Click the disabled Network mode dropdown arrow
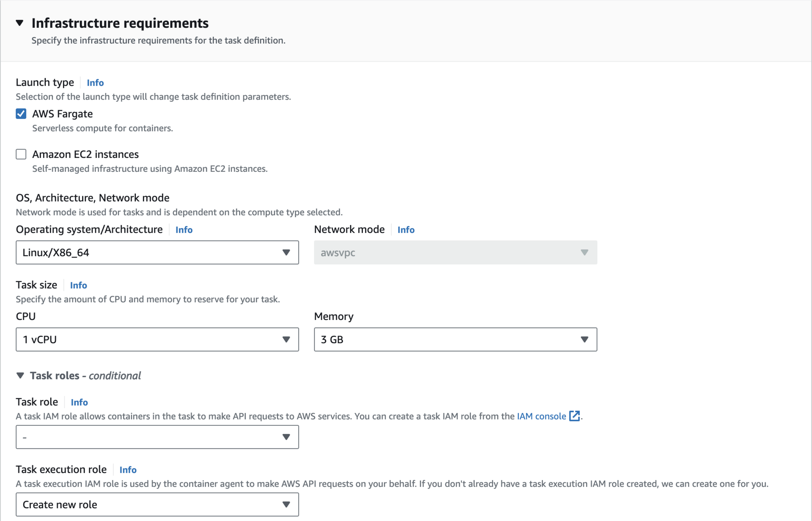This screenshot has width=812, height=521. point(584,252)
